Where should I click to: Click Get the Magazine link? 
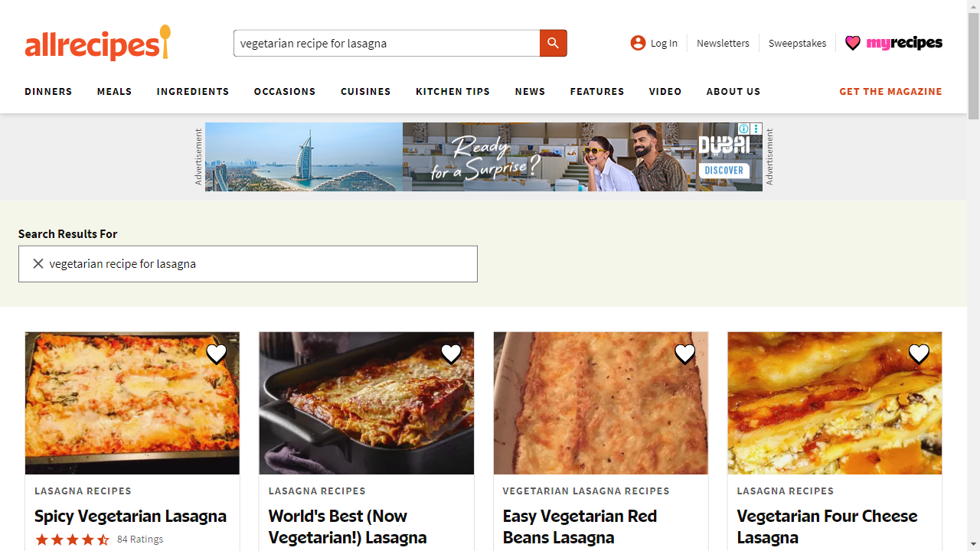click(890, 92)
